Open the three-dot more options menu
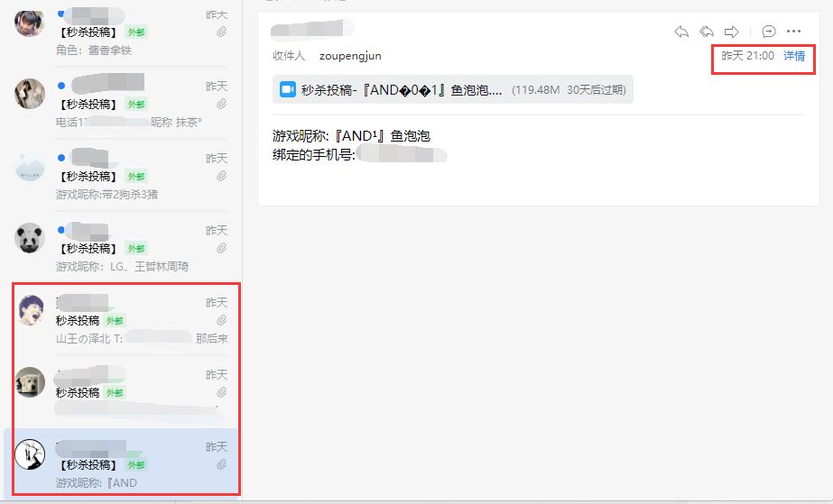833x504 pixels. 793,32
